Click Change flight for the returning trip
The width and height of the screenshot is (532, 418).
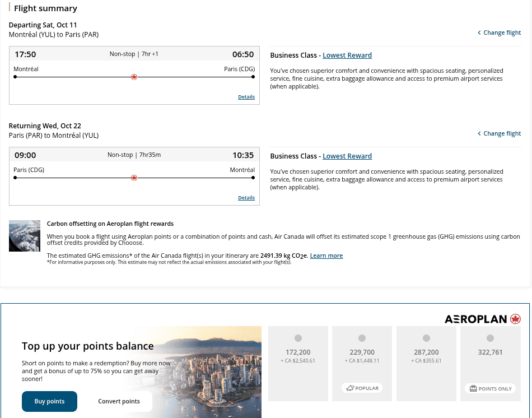[502, 133]
